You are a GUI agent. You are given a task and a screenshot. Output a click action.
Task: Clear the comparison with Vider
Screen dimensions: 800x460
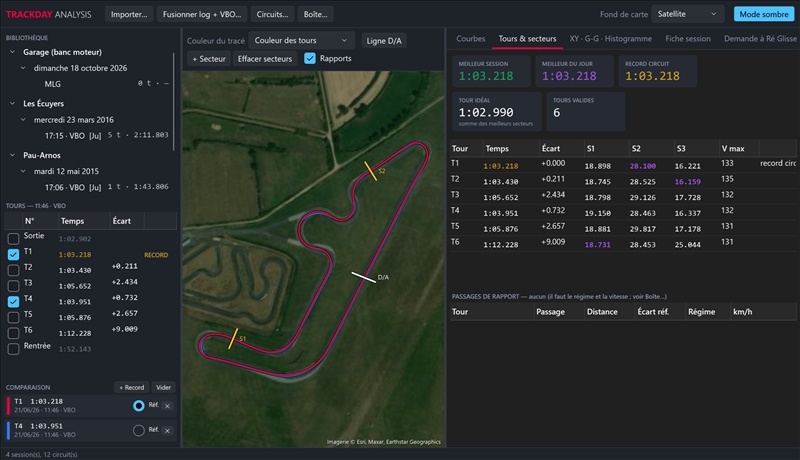click(x=163, y=388)
